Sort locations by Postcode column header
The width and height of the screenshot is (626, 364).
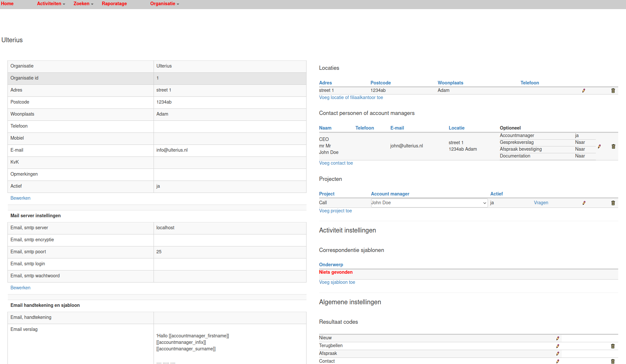tap(380, 83)
